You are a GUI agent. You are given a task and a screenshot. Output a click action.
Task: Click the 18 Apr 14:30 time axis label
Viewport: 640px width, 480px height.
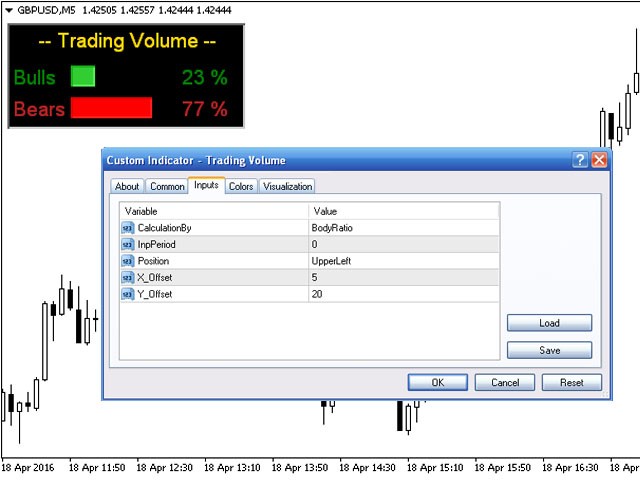coord(367,468)
